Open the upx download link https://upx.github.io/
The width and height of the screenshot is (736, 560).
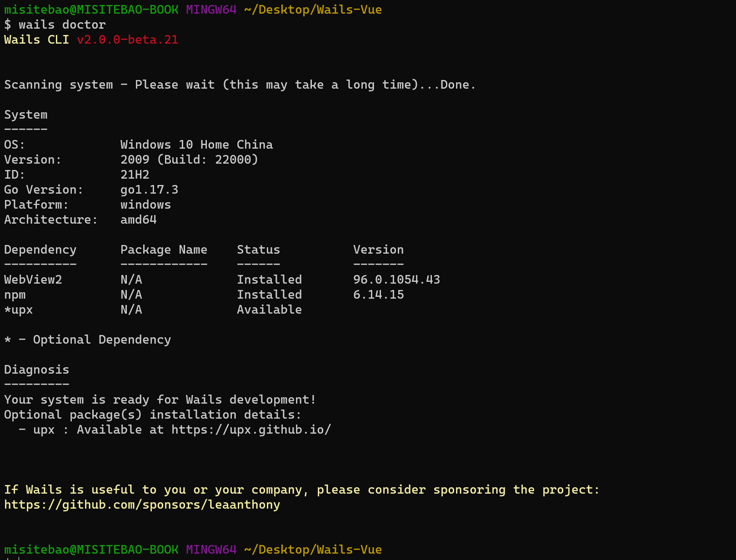[x=250, y=429]
